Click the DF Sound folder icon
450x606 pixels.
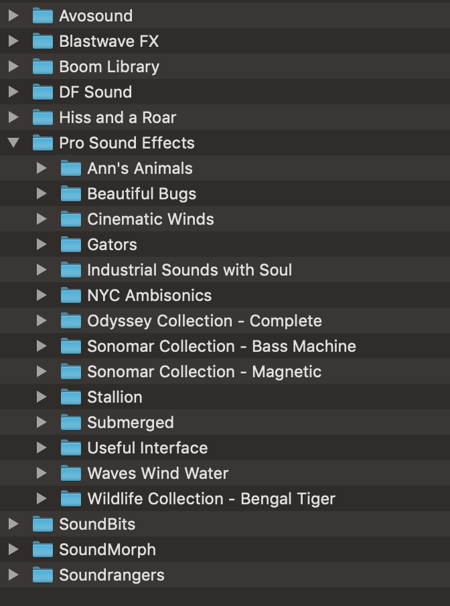point(43,92)
